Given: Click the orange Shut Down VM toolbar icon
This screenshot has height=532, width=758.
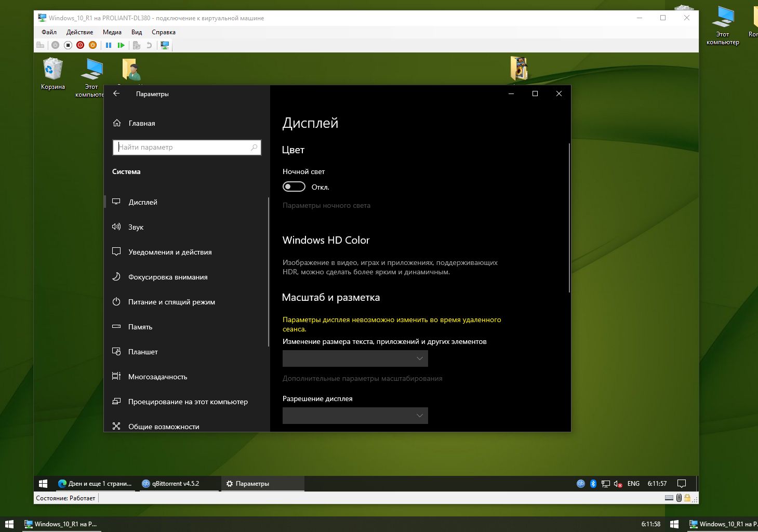Looking at the screenshot, I should 92,45.
